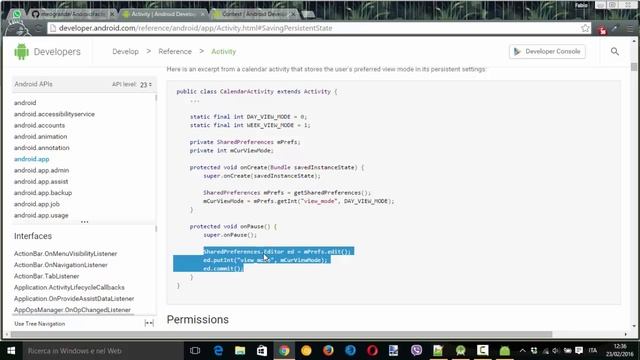Viewport: 640px width, 360px height.
Task: Open the API level 23 dropdown
Action: [x=146, y=84]
